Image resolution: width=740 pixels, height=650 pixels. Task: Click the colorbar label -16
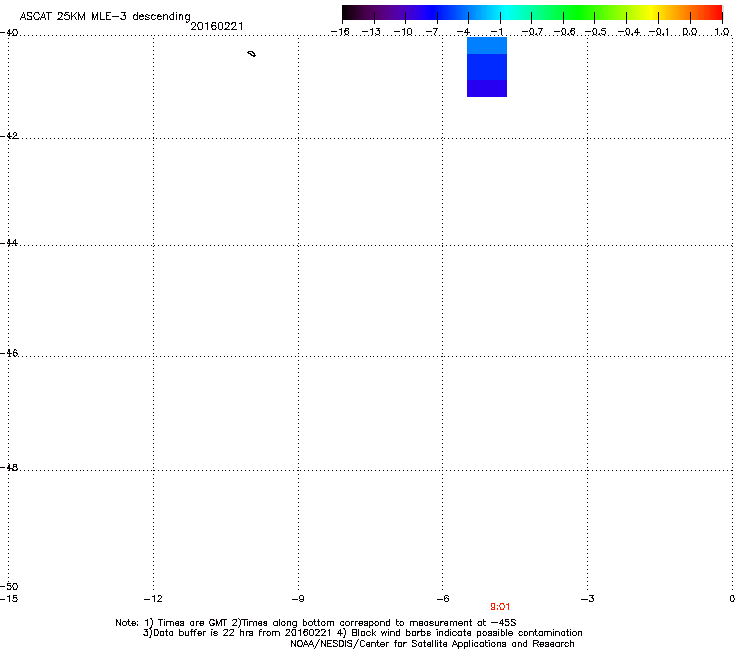click(x=340, y=32)
